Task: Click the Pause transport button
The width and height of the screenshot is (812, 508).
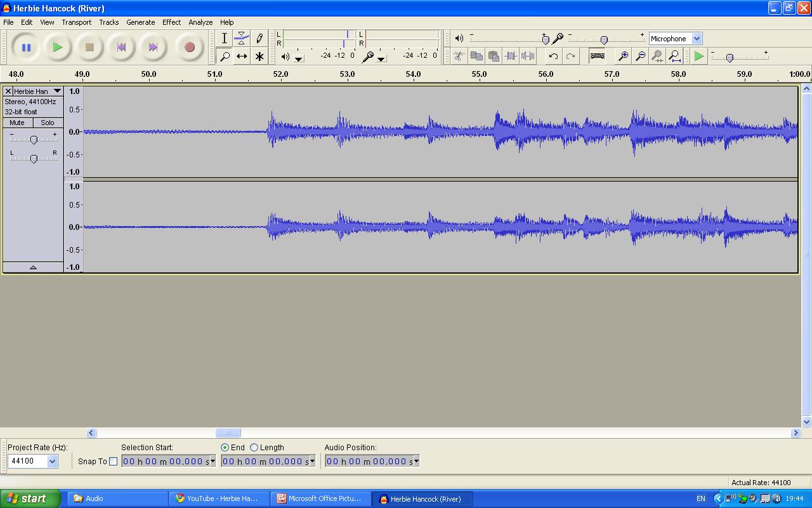Action: (x=26, y=47)
